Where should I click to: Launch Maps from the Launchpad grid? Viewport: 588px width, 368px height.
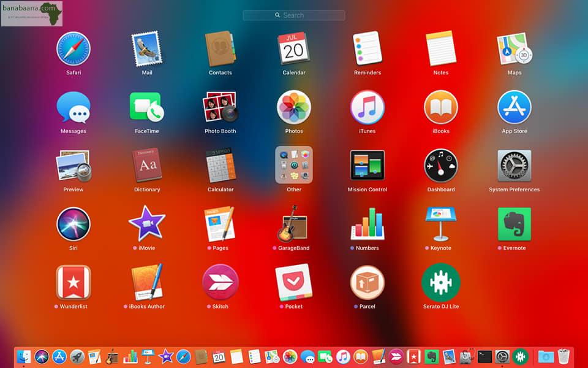click(x=514, y=49)
